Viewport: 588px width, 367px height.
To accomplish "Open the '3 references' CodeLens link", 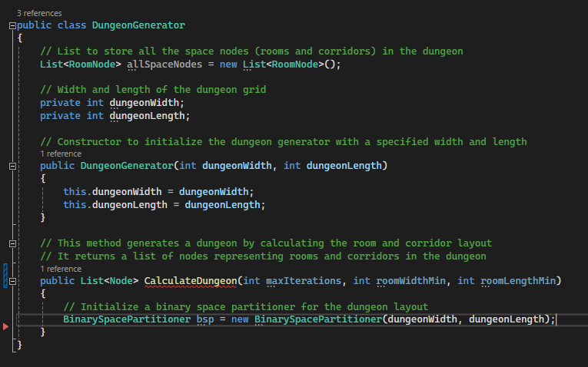I will point(39,14).
